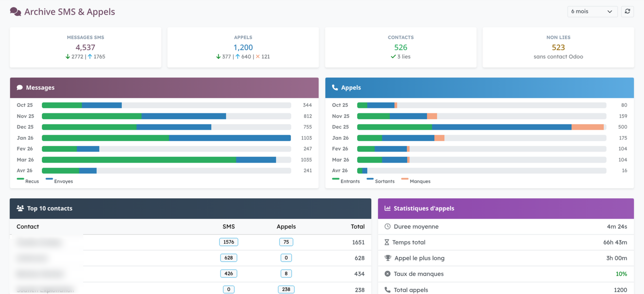Viewport: 644px width, 294px height.
Task: Click the phone icon in Appels header
Action: pyautogui.click(x=335, y=88)
